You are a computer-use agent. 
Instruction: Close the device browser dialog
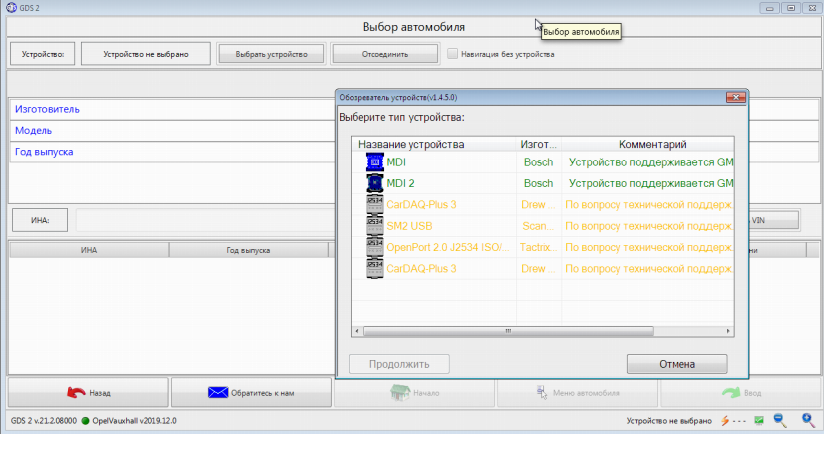tap(736, 97)
